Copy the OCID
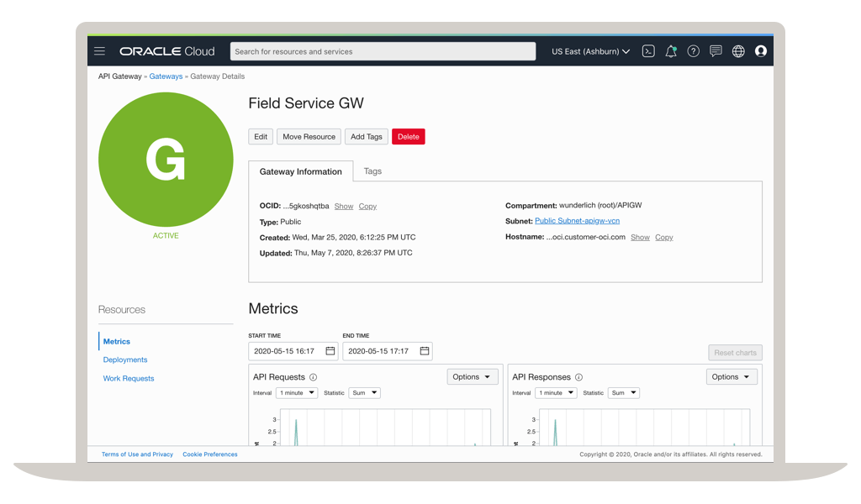 367,206
